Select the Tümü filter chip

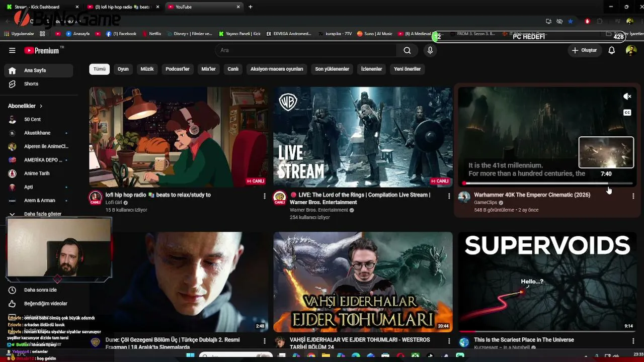pyautogui.click(x=100, y=69)
